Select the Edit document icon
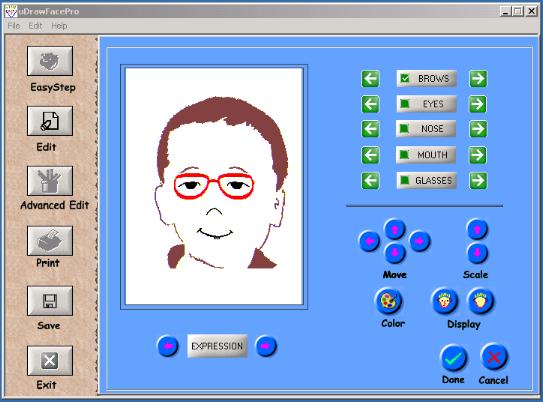This screenshot has width=543, height=402. [x=50, y=121]
